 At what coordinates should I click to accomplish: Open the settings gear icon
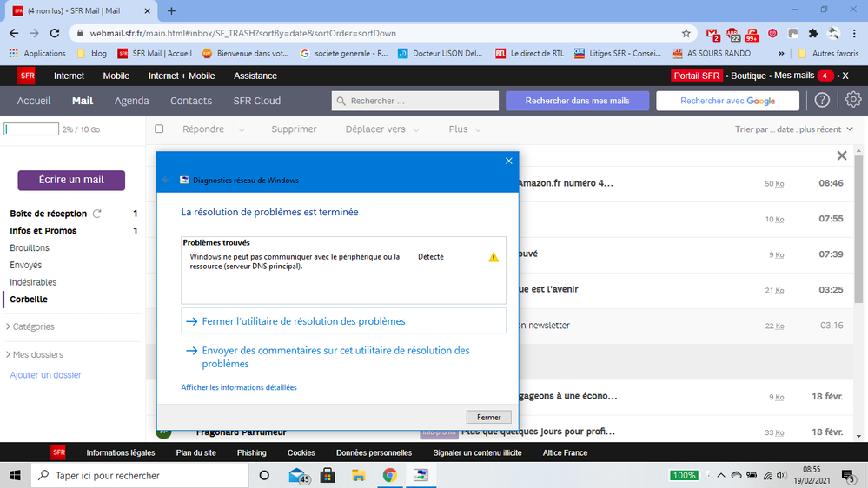[853, 101]
